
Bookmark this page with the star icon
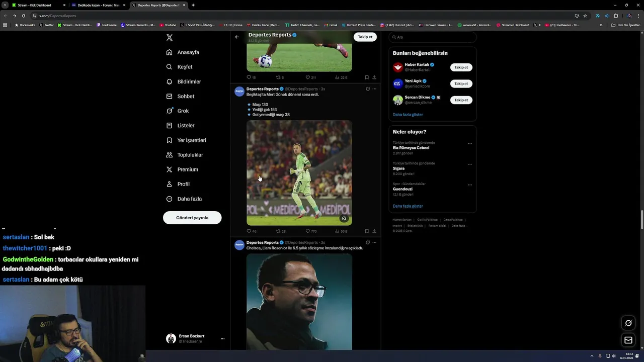tap(585, 16)
